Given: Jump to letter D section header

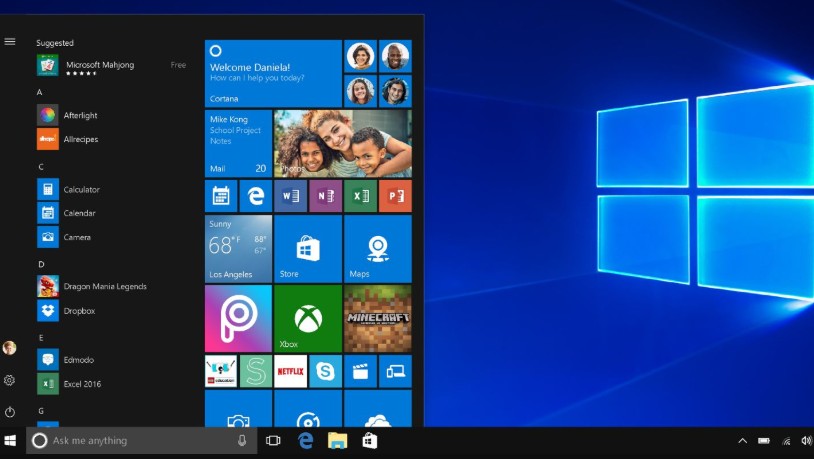Looking at the screenshot, I should pos(41,264).
